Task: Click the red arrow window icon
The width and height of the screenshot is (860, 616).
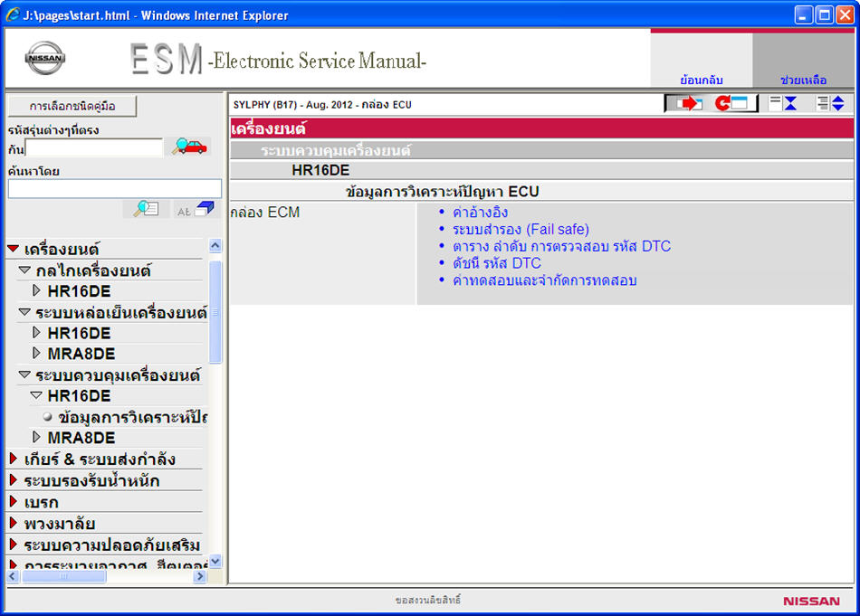Action: [688, 103]
